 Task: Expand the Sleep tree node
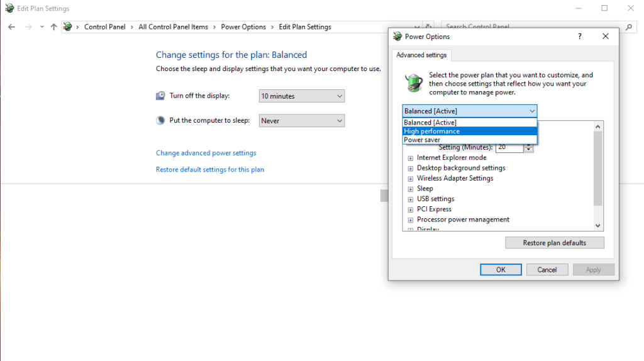point(411,189)
